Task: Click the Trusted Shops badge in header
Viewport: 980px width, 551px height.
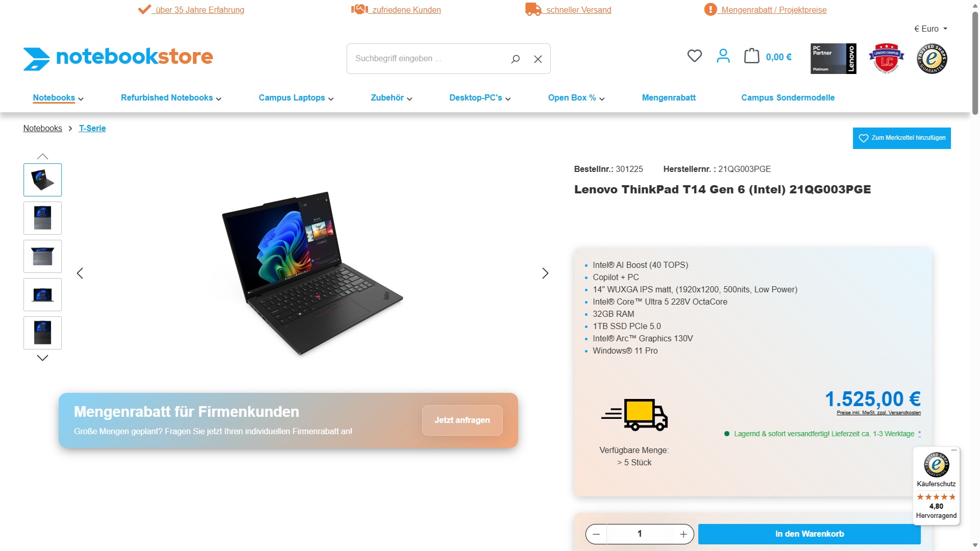Action: (932, 59)
